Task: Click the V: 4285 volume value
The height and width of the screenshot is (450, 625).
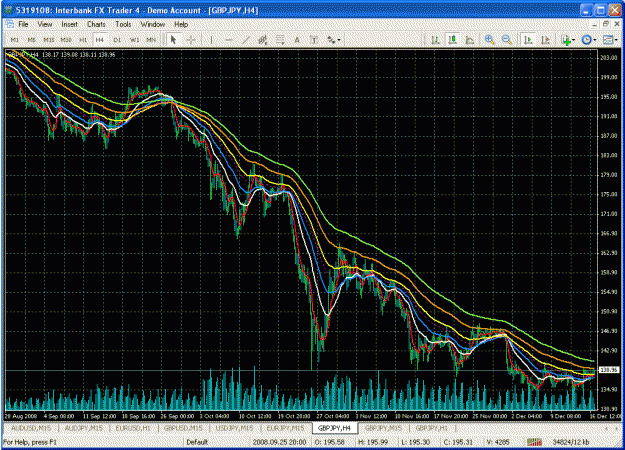Action: (x=498, y=442)
